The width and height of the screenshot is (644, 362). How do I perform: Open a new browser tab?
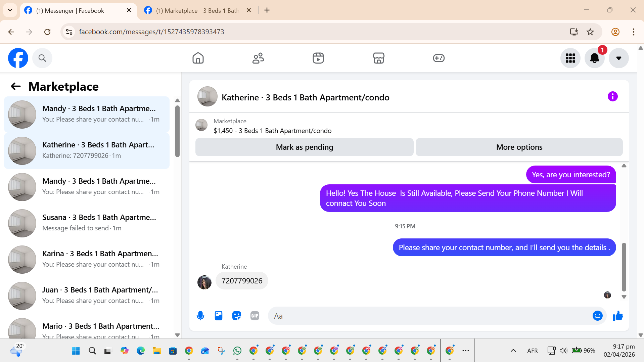267,10
